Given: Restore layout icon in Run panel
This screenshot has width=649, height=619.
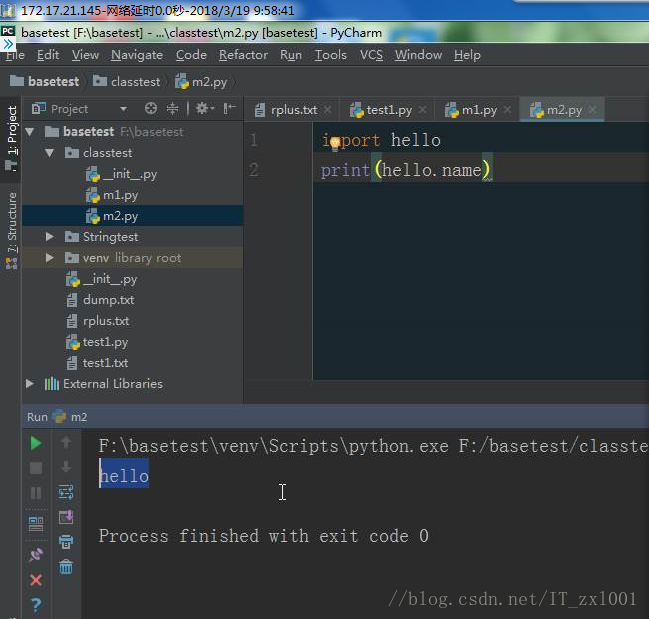Looking at the screenshot, I should pyautogui.click(x=36, y=524).
